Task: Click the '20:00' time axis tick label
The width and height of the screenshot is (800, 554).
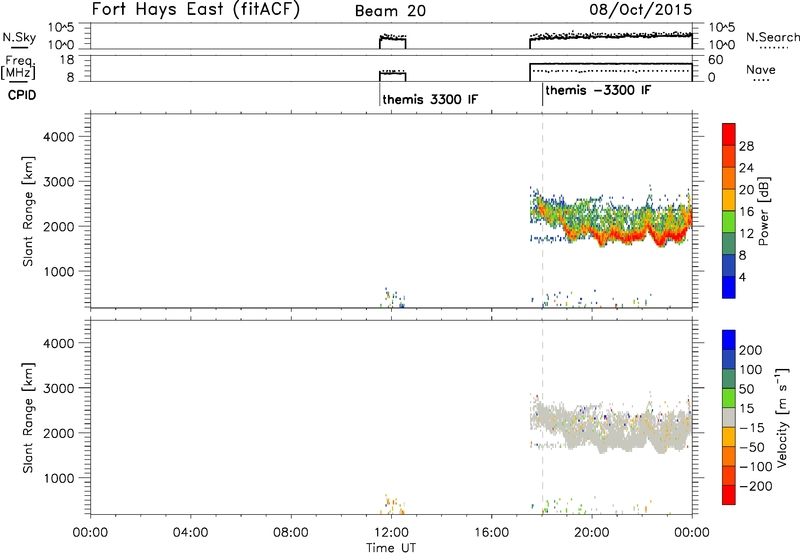Action: click(x=592, y=533)
